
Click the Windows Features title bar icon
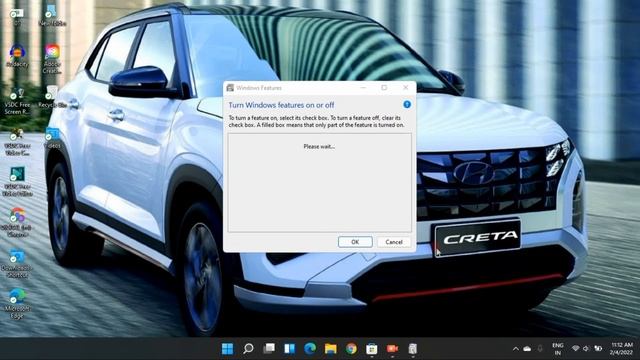[230, 88]
